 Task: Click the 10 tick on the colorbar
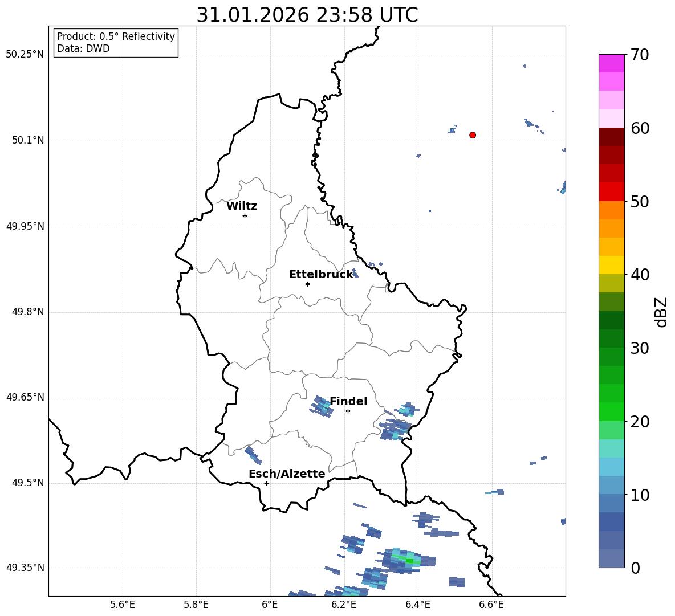coord(640,495)
